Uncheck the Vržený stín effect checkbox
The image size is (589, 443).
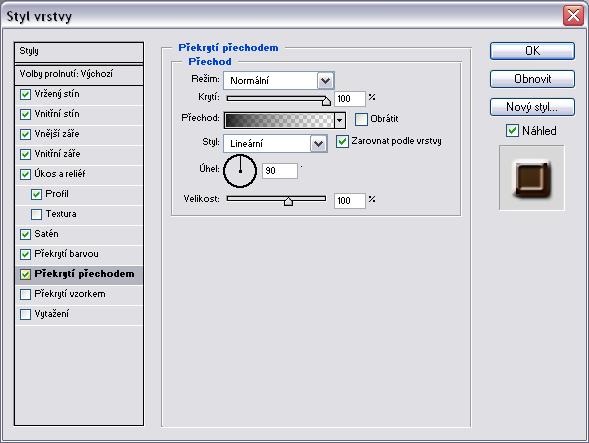point(25,94)
